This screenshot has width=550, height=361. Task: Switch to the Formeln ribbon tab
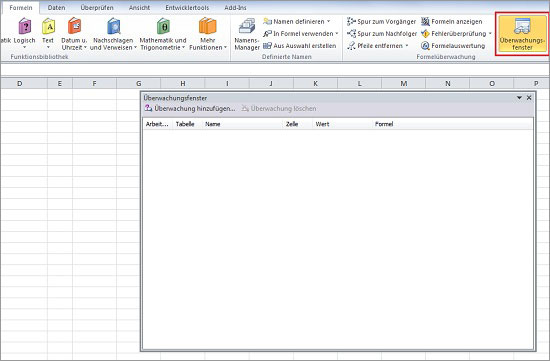click(21, 7)
